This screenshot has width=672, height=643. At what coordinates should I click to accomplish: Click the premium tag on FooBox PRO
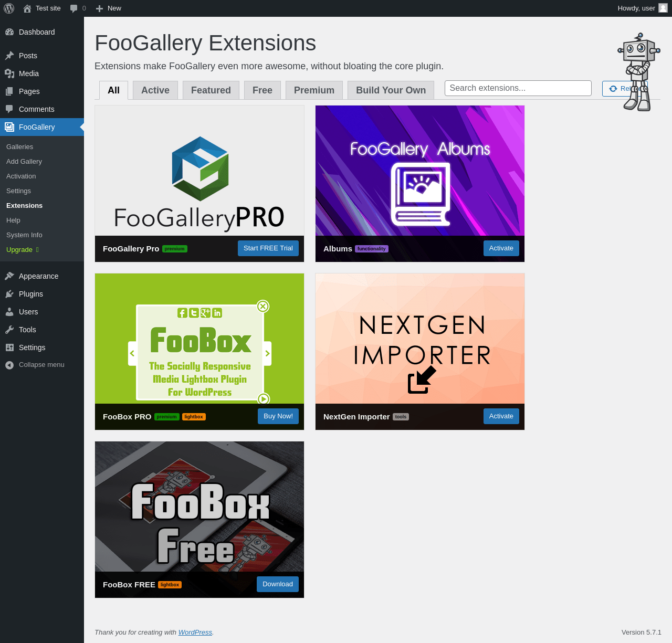pos(167,417)
